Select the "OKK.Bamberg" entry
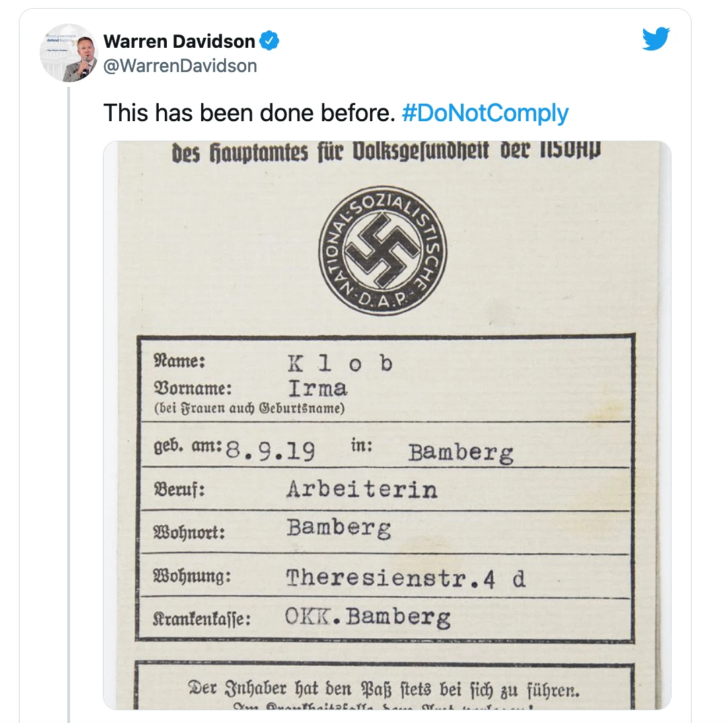 point(367,617)
